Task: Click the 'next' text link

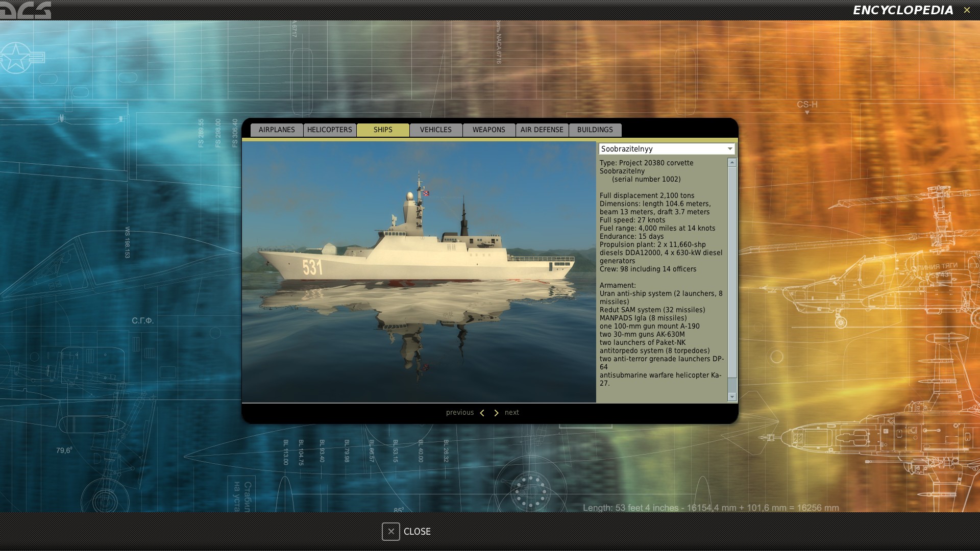Action: pos(512,413)
